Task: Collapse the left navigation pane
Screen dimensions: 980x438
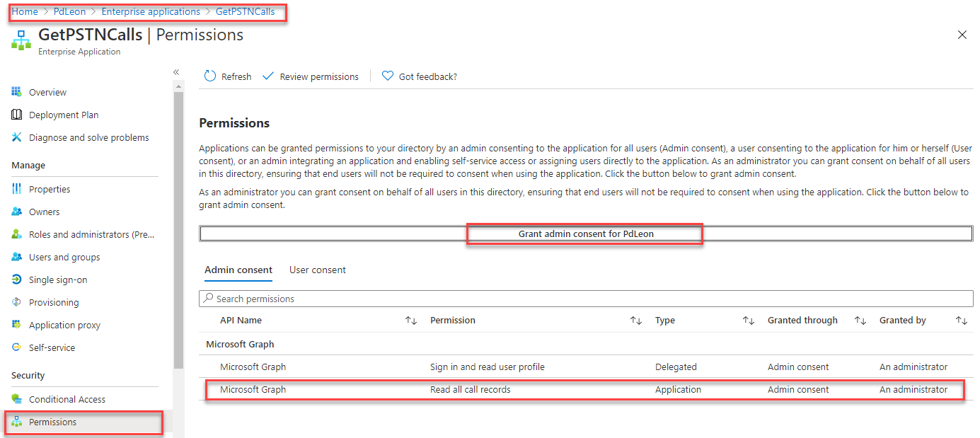Action: tap(176, 71)
